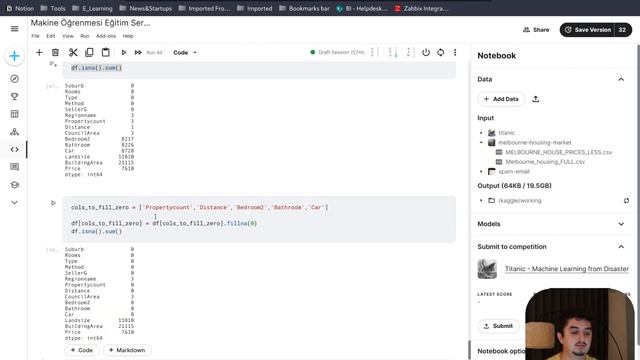Click the blue Create plus button
The image size is (640, 360).
[14, 56]
